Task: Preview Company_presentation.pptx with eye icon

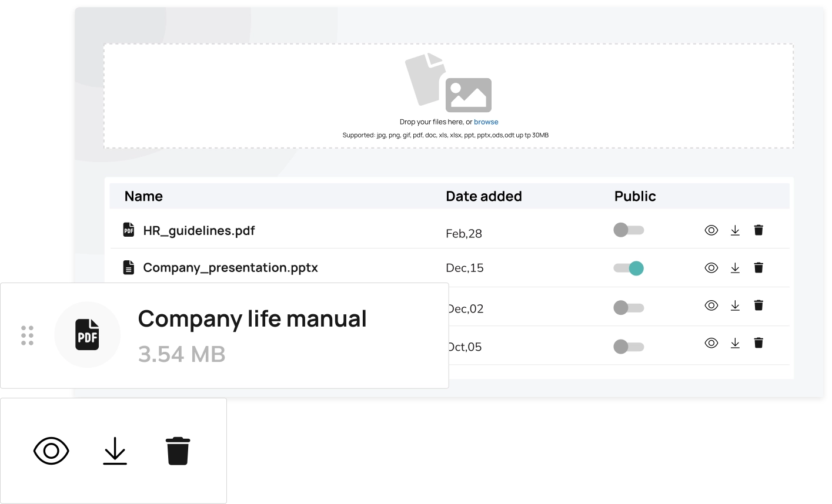Action: [x=711, y=268]
